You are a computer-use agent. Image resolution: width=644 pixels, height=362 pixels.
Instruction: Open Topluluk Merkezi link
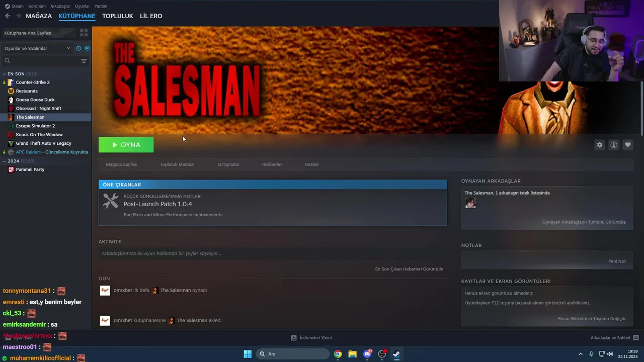177,164
